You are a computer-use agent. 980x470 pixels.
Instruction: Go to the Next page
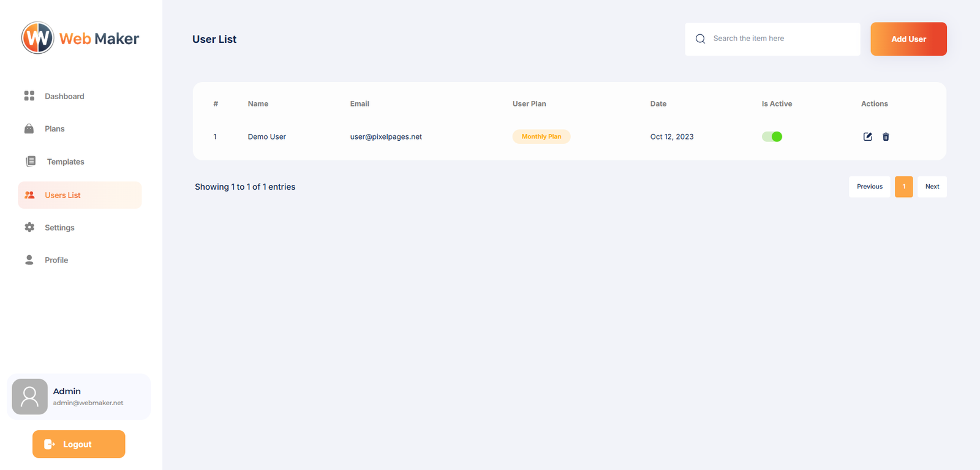[932, 187]
